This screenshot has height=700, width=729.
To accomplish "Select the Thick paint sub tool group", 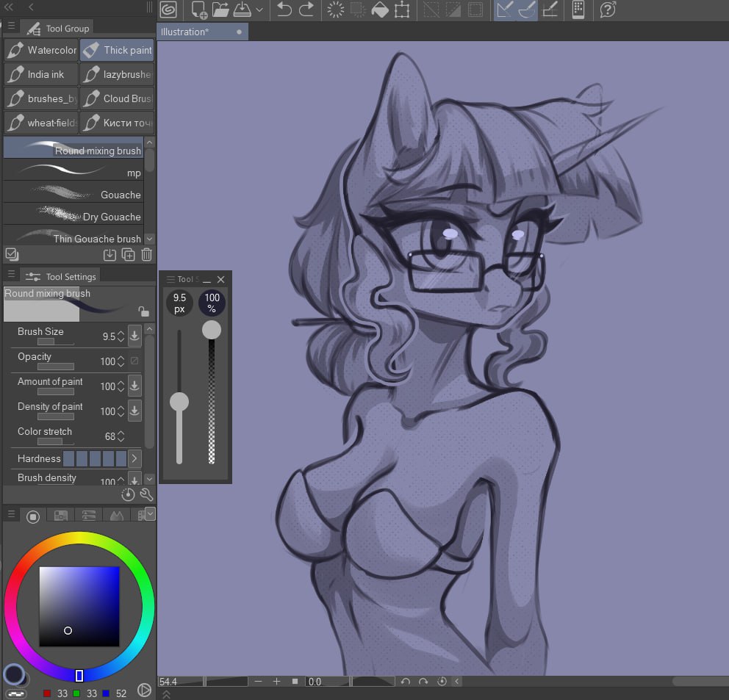I will pos(117,50).
